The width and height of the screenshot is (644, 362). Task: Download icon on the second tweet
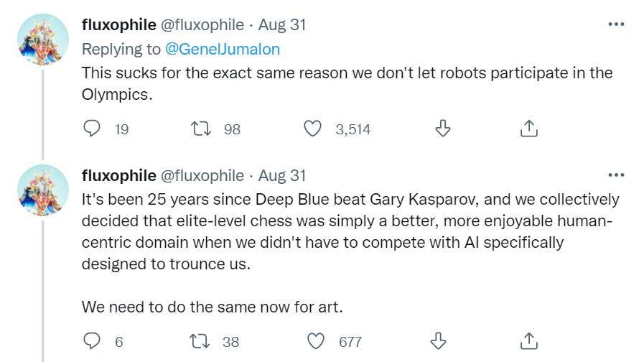pyautogui.click(x=438, y=341)
